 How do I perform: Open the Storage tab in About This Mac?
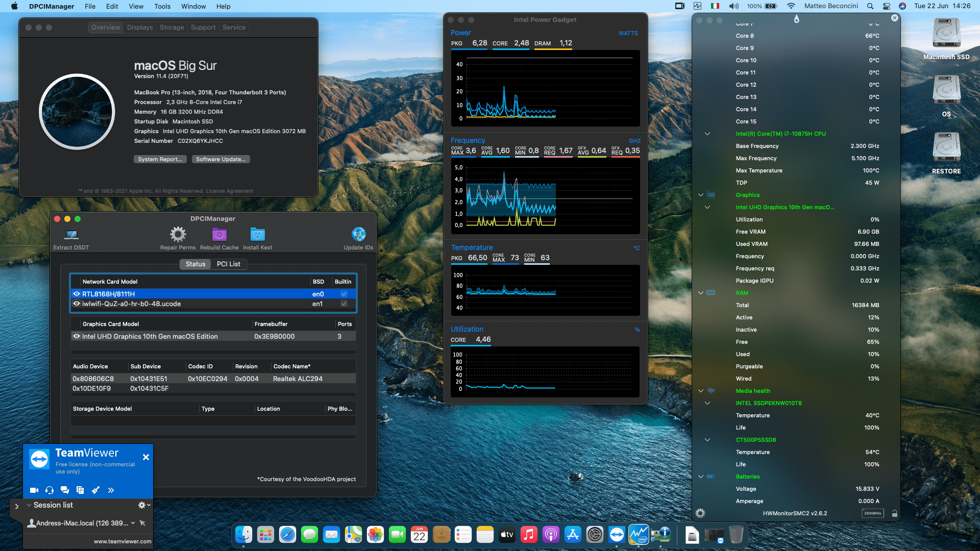(x=171, y=28)
